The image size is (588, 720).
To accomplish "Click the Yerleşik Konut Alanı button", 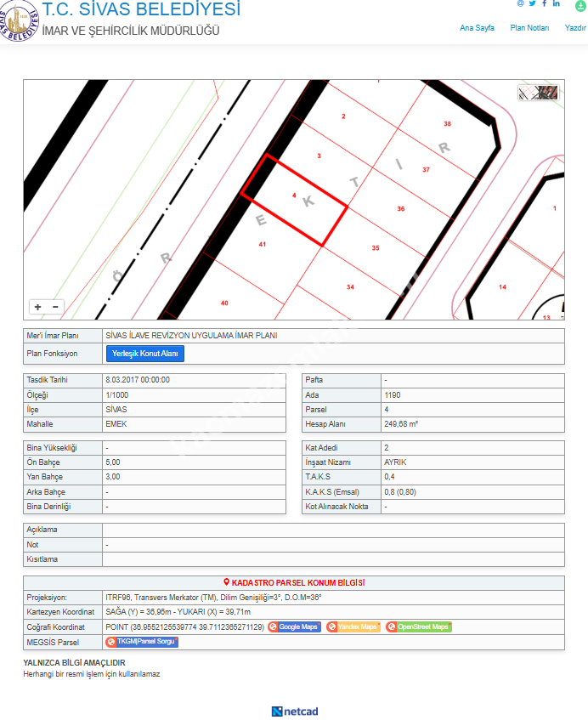I will [144, 354].
